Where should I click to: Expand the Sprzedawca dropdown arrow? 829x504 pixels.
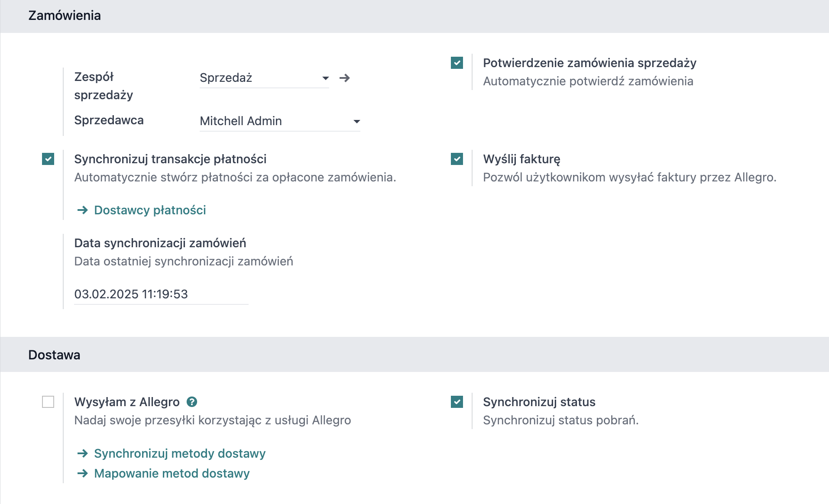click(357, 122)
